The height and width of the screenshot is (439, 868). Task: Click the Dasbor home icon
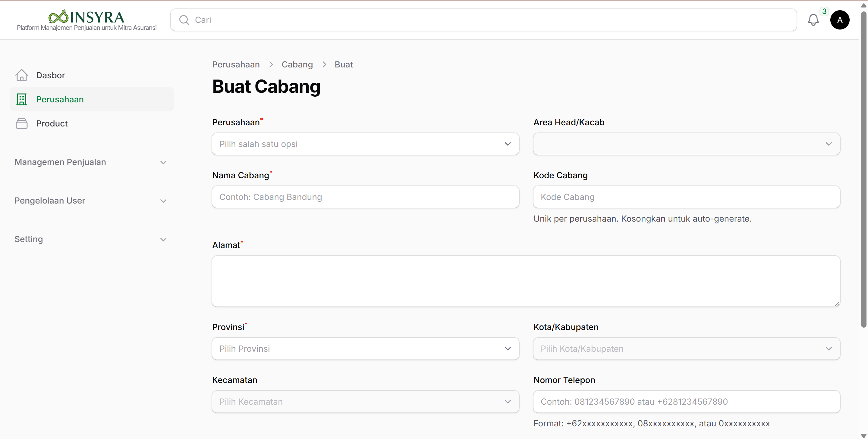coord(22,75)
